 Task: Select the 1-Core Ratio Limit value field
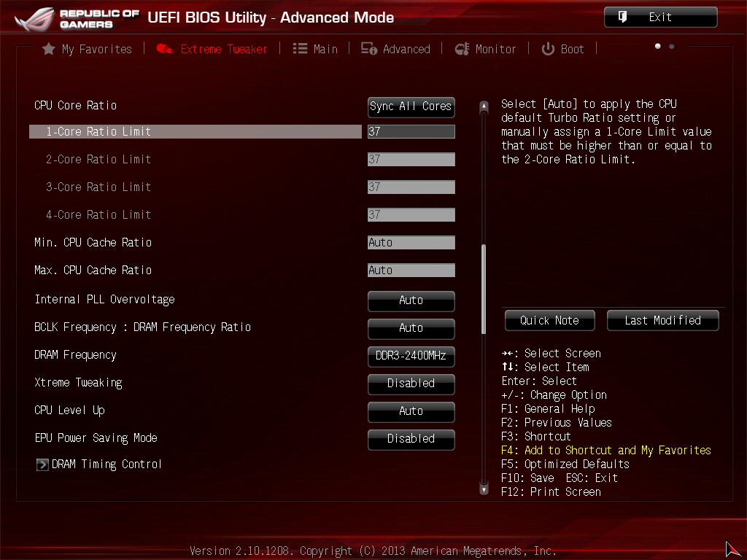[411, 132]
